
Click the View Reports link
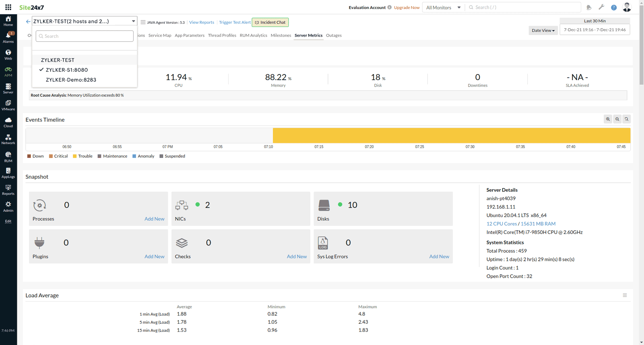point(202,23)
